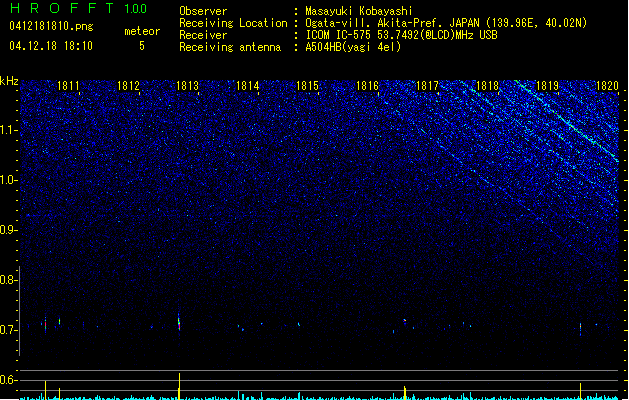Click the meteor echo at 1813

click(x=179, y=323)
